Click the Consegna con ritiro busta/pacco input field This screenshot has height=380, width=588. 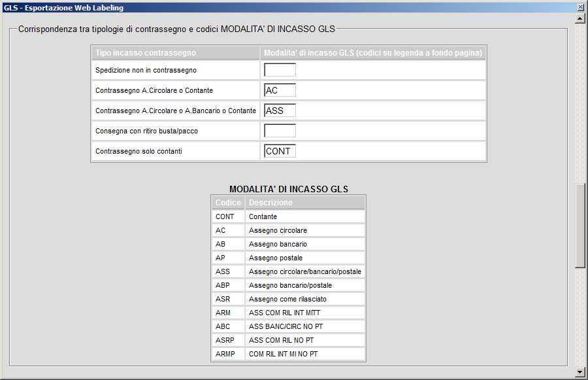point(280,131)
